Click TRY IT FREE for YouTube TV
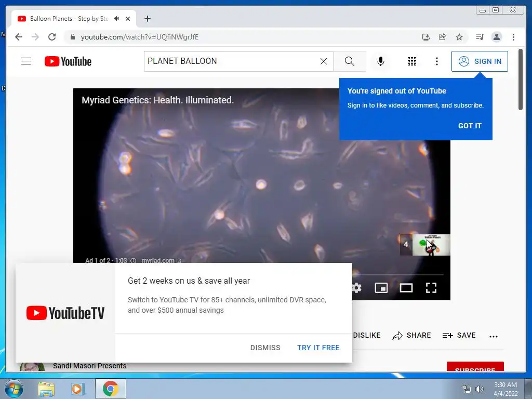Screen dimensions: 532x399 [x=318, y=348]
